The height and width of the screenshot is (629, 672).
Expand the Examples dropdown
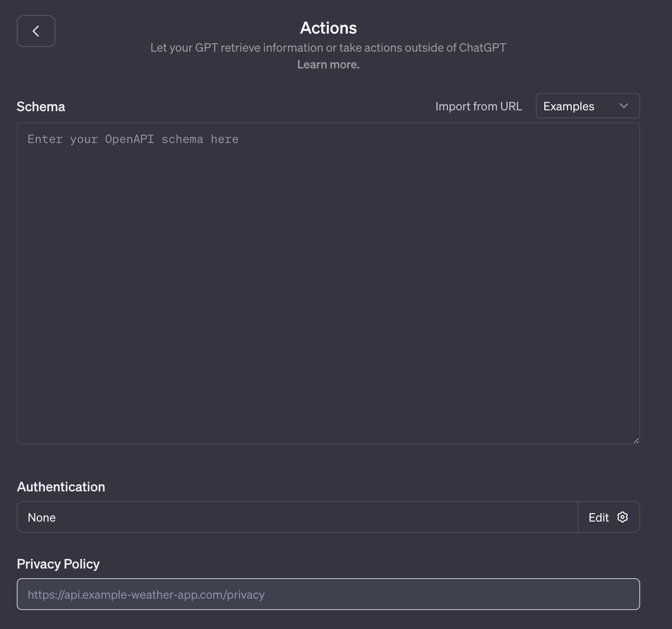(x=588, y=106)
